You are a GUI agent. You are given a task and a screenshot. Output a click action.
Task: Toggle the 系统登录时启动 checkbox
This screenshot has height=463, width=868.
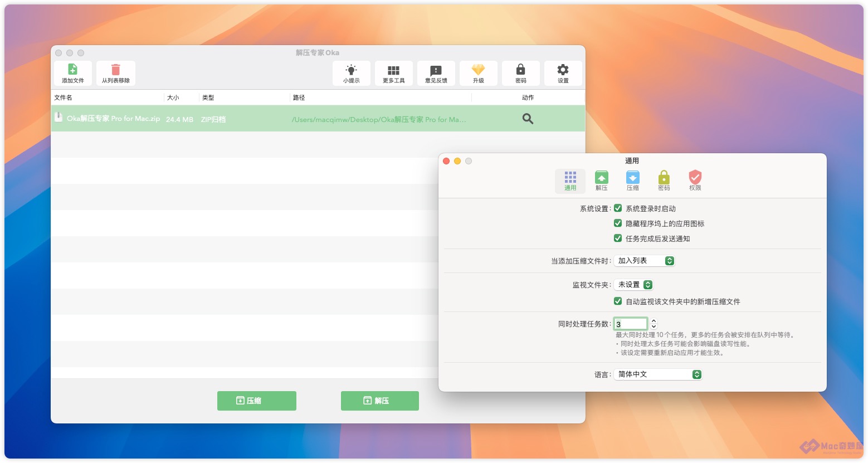618,208
